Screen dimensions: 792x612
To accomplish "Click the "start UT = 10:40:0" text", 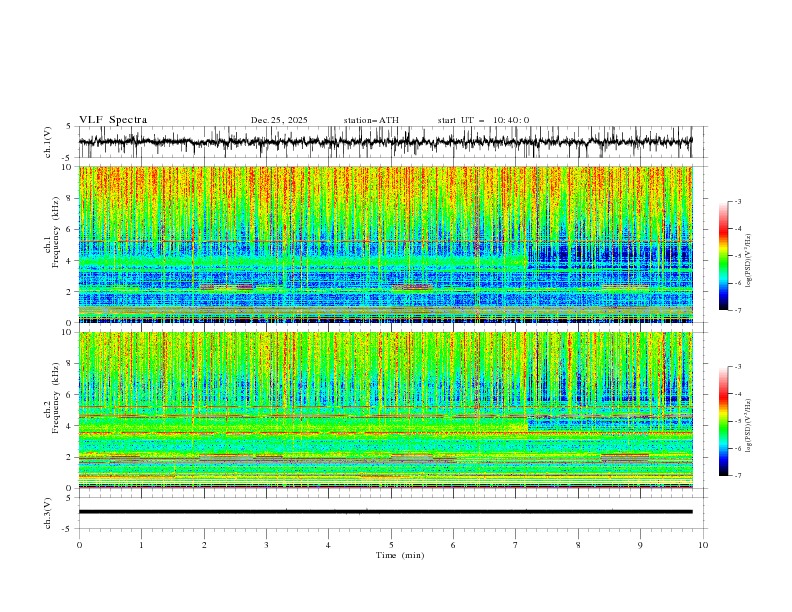I will pos(483,120).
